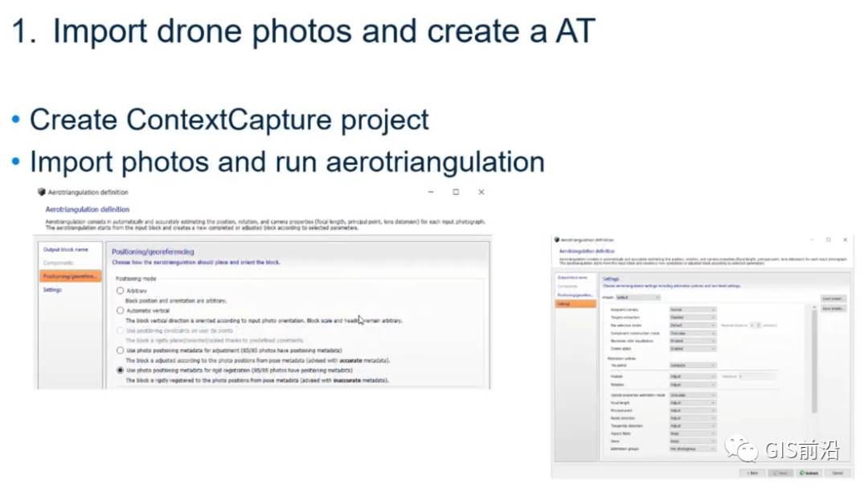Click the 'Estimation policies' section label
Screen dimensions: 868x488
point(621,359)
